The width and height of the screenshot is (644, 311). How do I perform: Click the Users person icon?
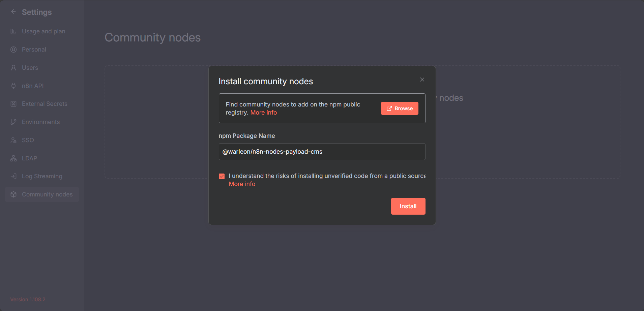click(x=13, y=68)
